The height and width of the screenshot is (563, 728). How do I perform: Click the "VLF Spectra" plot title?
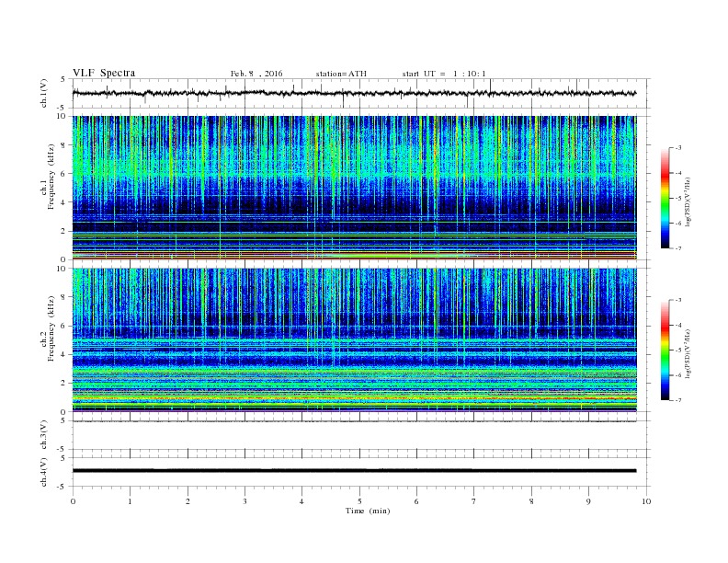coord(104,73)
